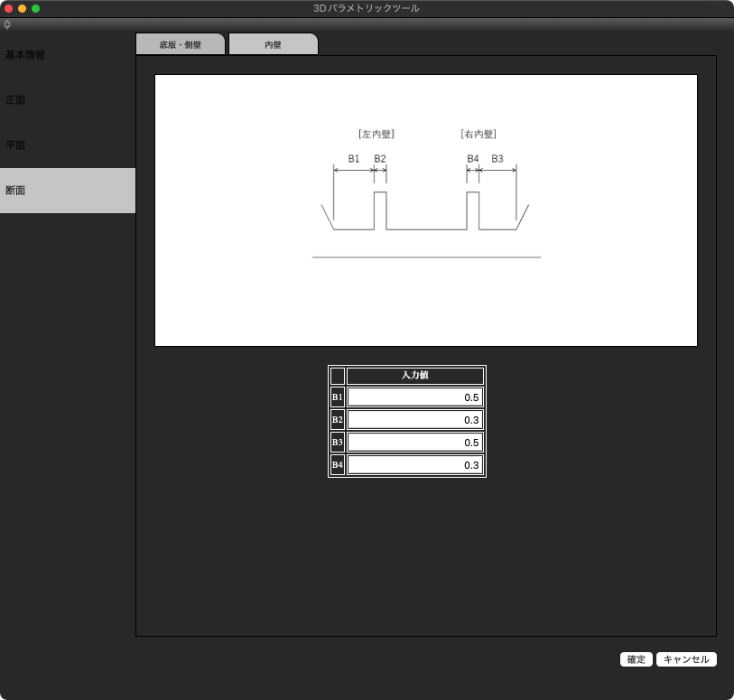Click the [左内壁] label in the diagram
This screenshot has height=700, width=734.
[x=376, y=134]
